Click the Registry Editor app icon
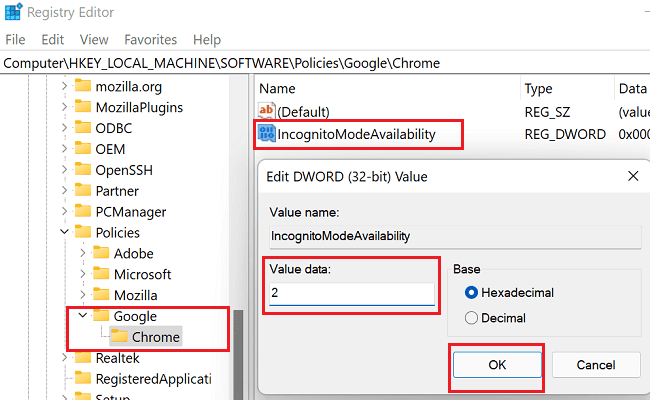Screen dimensions: 650x400 coord(13,12)
